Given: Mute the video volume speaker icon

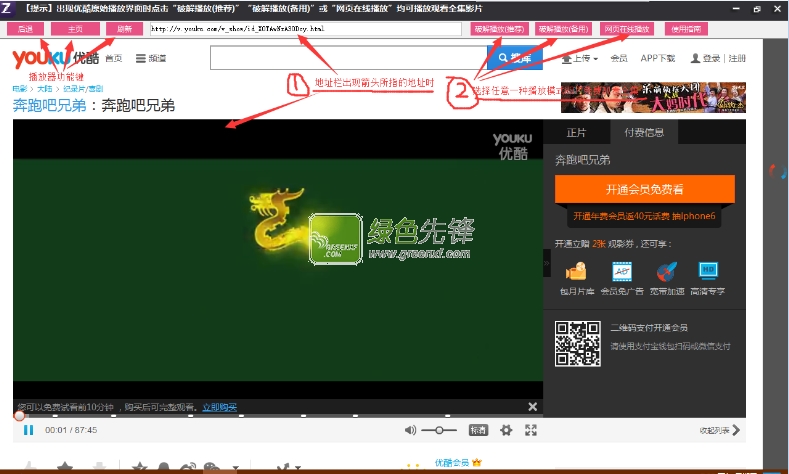Looking at the screenshot, I should coord(410,430).
